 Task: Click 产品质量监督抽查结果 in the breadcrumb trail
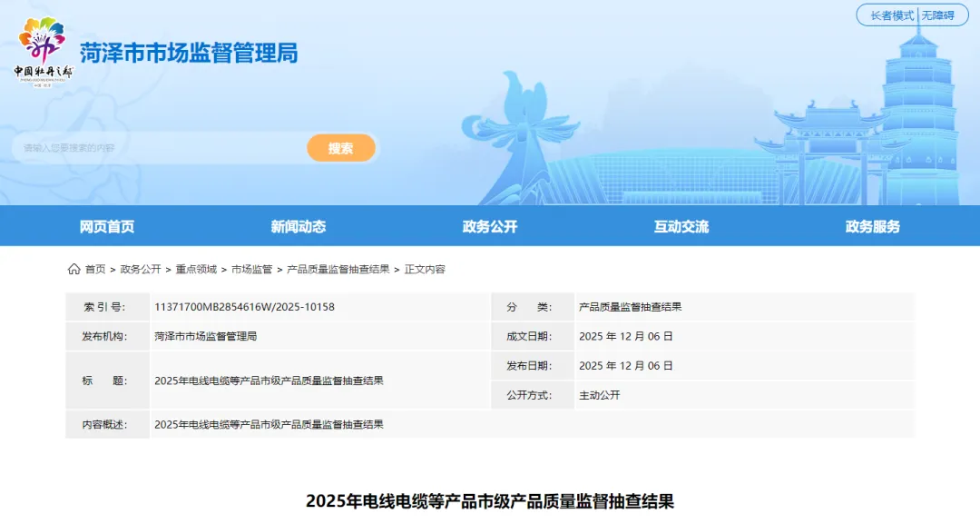(x=338, y=269)
